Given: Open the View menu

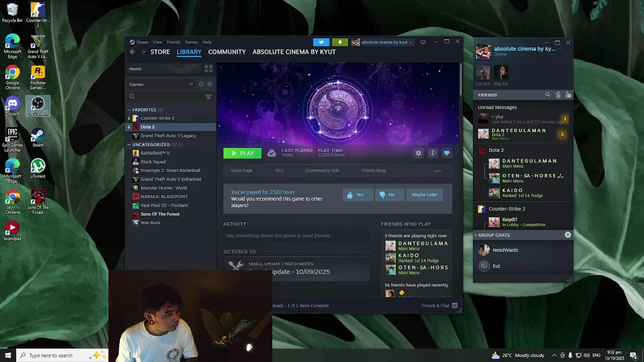Looking at the screenshot, I should click(x=157, y=42).
